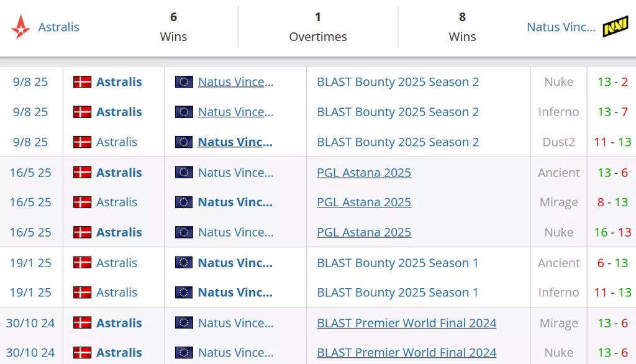Click the 9/8 25 date in the 13-2 Nuke row
This screenshot has height=364, width=636.
(x=30, y=82)
